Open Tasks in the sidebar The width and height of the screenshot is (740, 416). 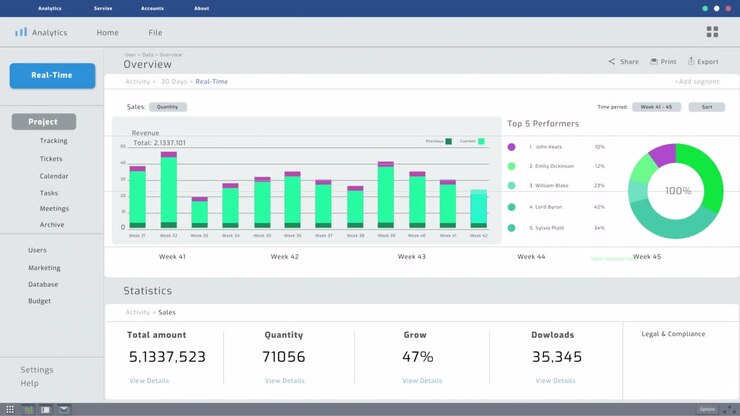pyautogui.click(x=49, y=193)
